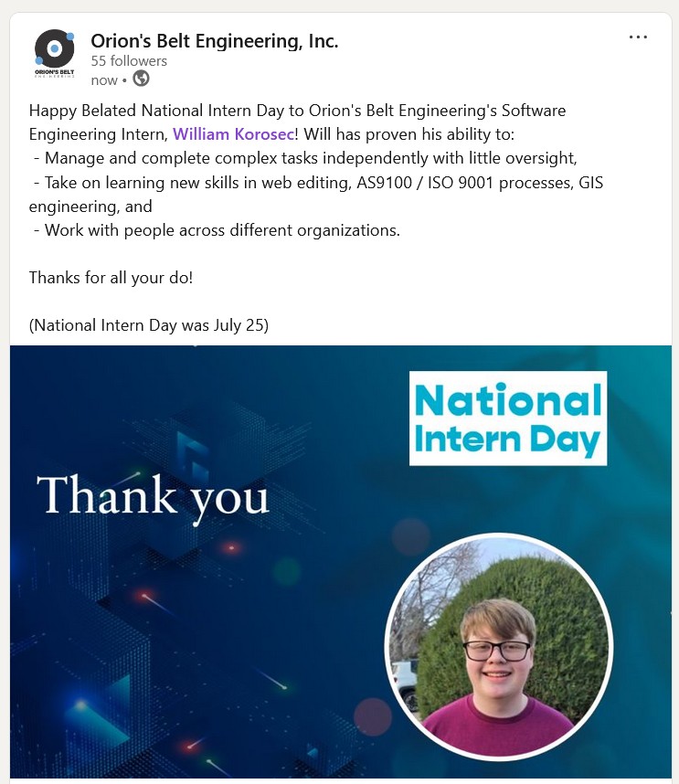Click the "engineering, and" wrapped text line
The image size is (679, 784).
pos(90,206)
